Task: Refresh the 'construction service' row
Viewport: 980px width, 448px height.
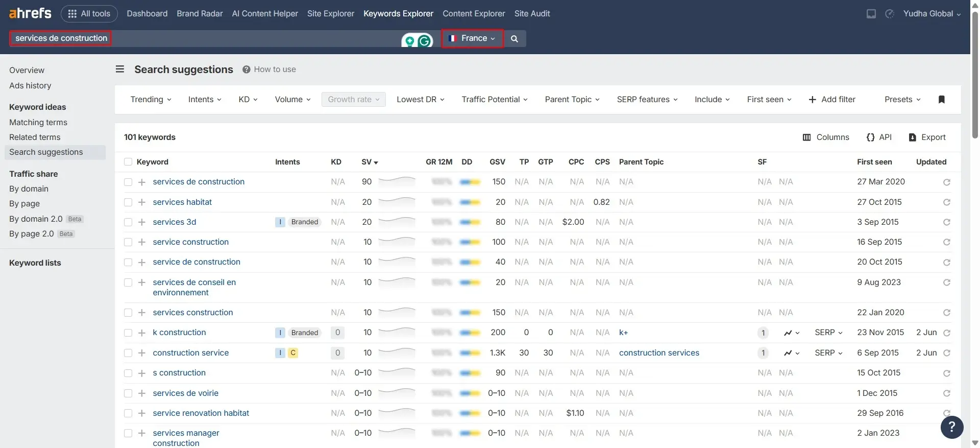Action: [x=947, y=353]
